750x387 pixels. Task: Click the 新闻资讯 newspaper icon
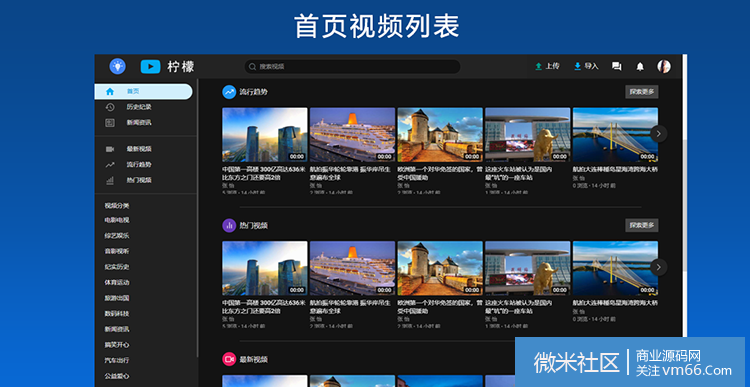110,123
